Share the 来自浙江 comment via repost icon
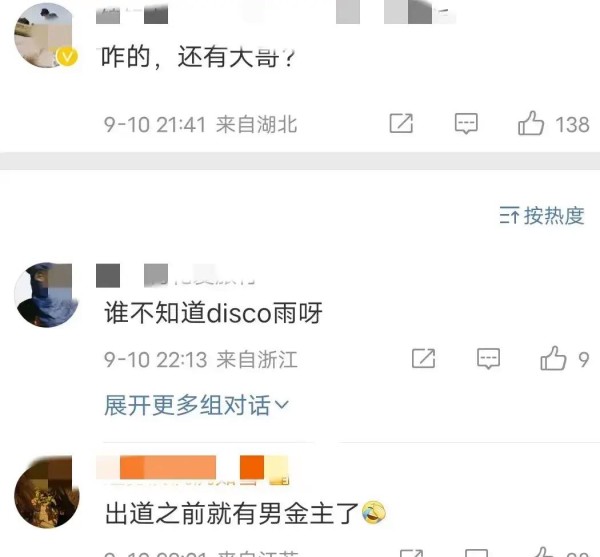 (x=423, y=358)
